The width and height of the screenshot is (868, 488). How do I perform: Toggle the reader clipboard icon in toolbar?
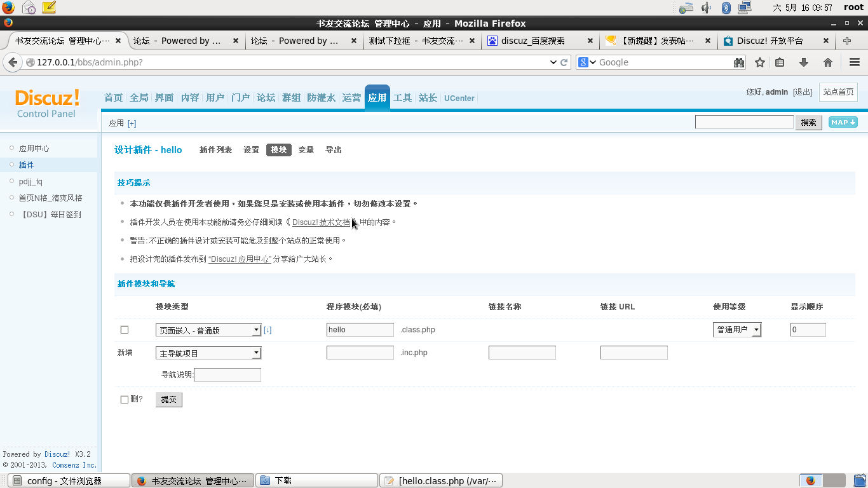(780, 62)
